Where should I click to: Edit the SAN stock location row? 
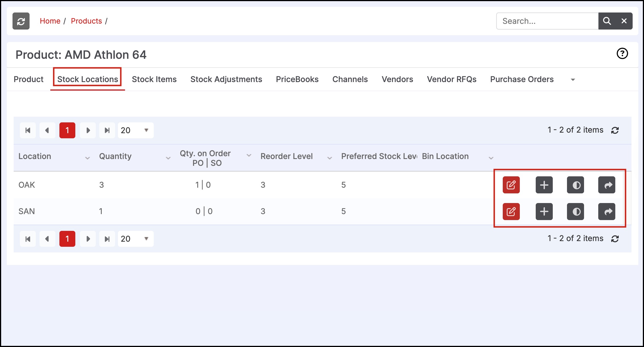(x=511, y=212)
